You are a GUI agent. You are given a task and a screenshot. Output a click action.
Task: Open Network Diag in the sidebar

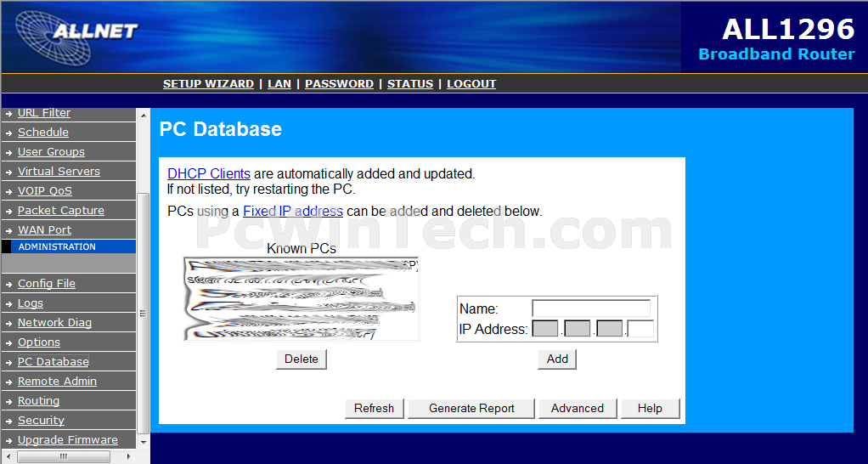55,323
